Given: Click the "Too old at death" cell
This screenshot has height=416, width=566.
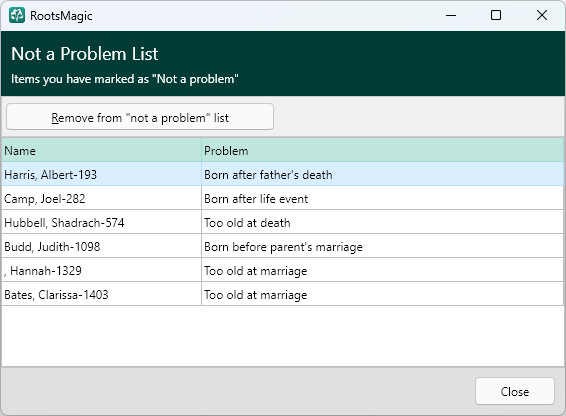Looking at the screenshot, I should point(383,222).
